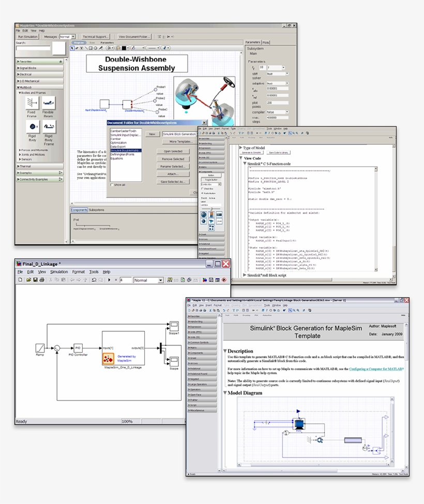Click New document icon in Final_D_Linkage toolbar
Image resolution: width=424 pixels, height=504 pixels.
[20, 280]
